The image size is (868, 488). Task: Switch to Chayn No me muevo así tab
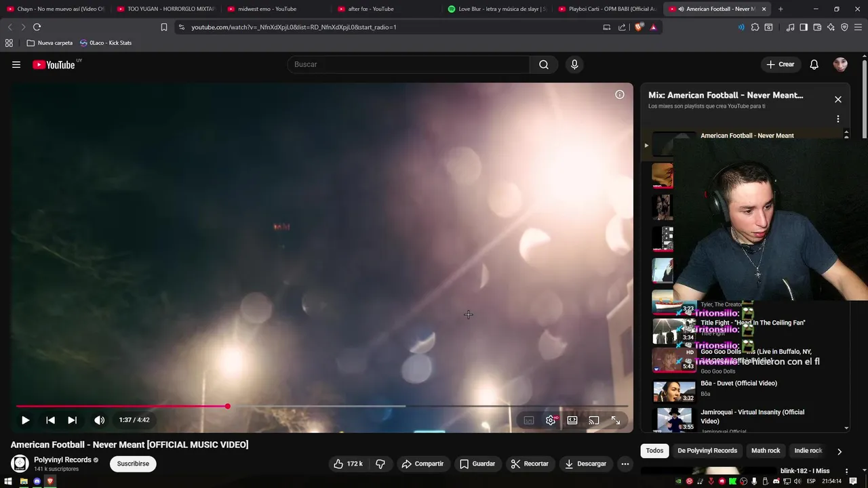click(56, 9)
